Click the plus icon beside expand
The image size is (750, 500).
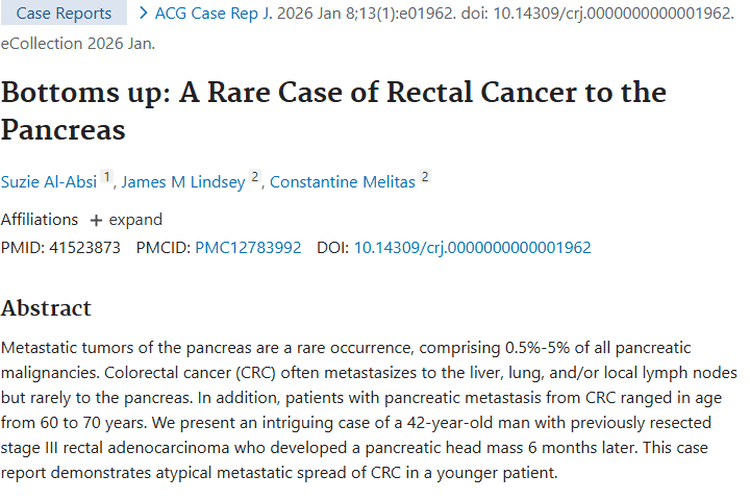click(x=96, y=220)
